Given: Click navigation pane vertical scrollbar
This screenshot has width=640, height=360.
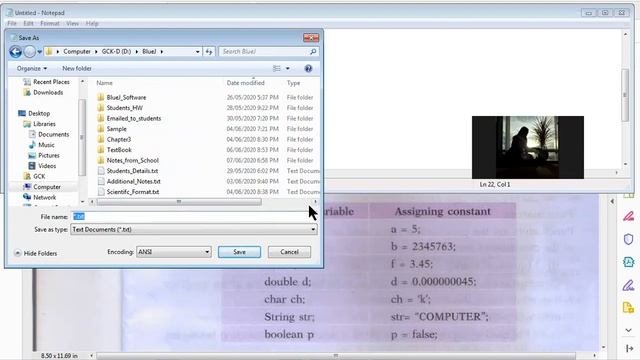Looking at the screenshot, I should point(82,137).
